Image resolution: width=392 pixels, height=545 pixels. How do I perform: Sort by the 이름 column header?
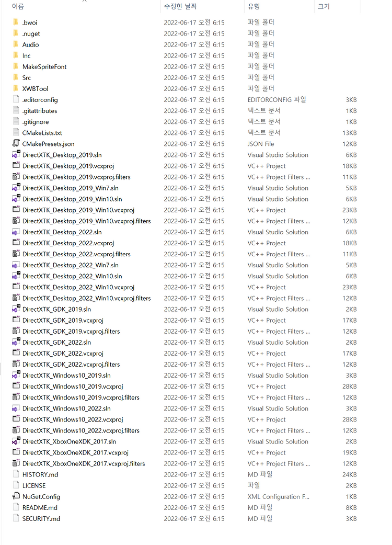coord(18,6)
